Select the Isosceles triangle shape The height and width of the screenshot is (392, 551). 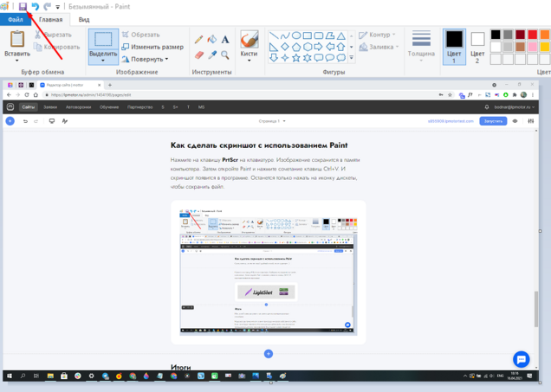coord(341,35)
